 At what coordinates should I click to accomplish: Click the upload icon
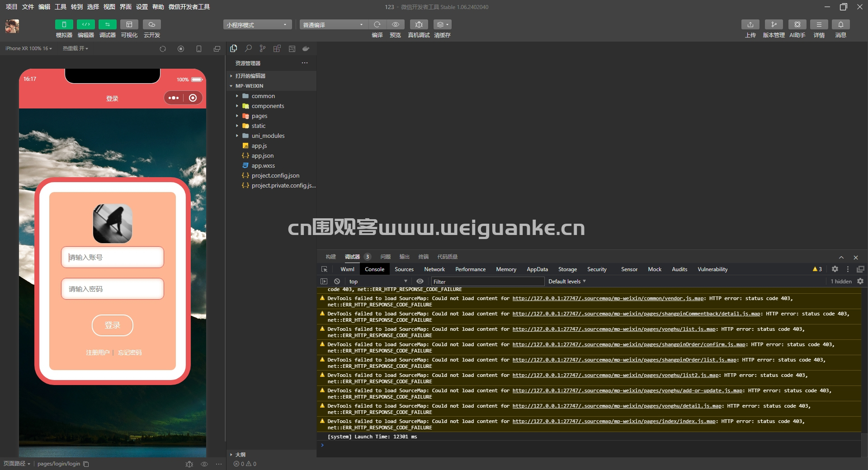point(750,24)
